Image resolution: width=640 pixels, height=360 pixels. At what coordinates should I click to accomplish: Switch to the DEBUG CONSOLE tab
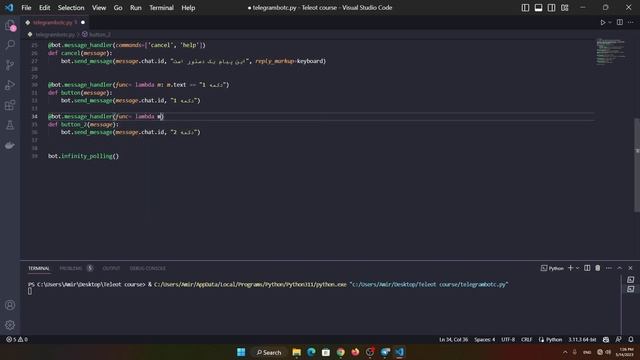pyautogui.click(x=147, y=268)
